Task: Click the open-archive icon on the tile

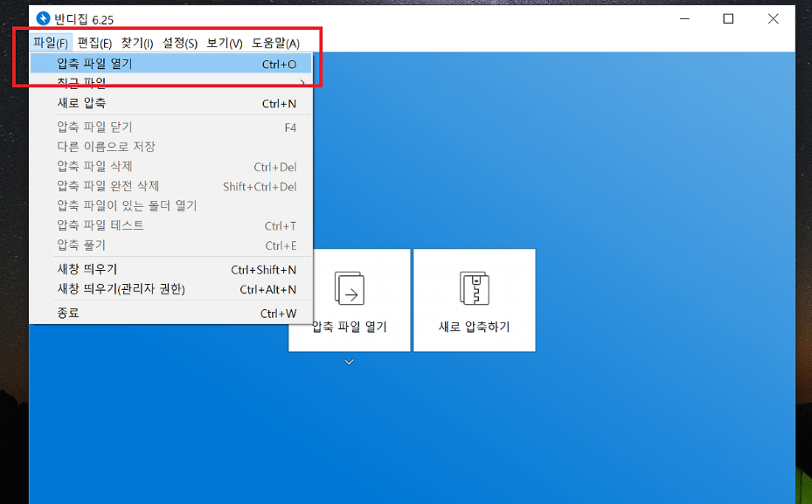Action: (x=350, y=288)
